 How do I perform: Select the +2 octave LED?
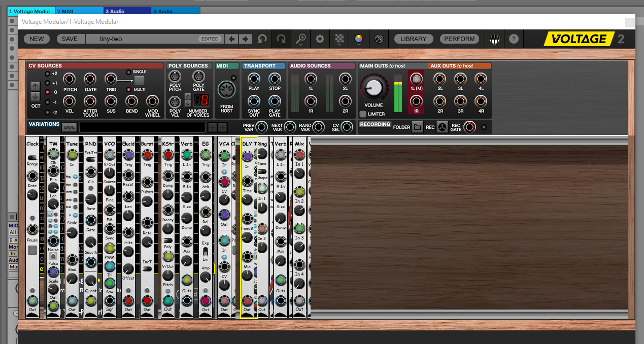[x=48, y=74]
